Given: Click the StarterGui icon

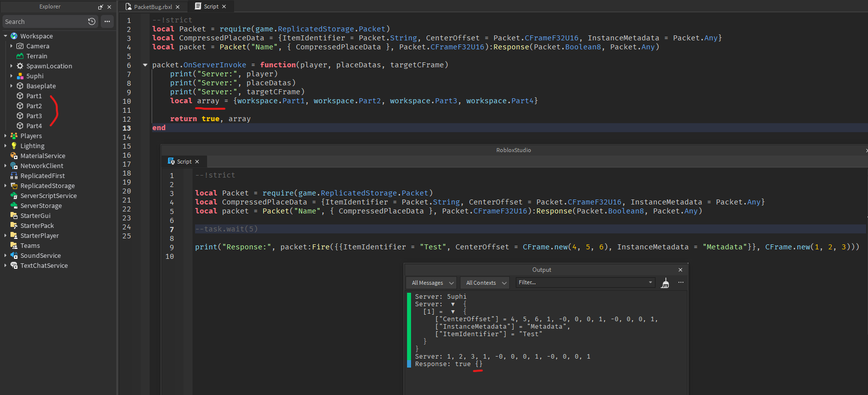Looking at the screenshot, I should [x=14, y=215].
